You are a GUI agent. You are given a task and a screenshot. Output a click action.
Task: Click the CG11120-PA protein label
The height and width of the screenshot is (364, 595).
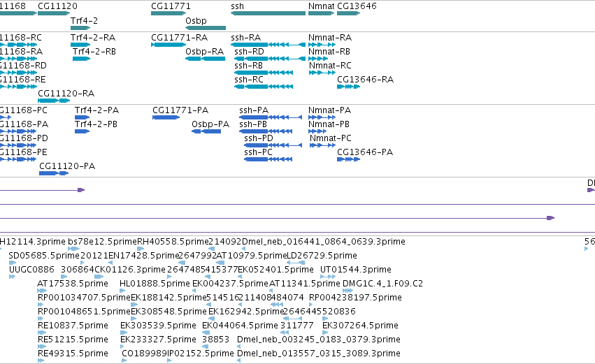point(67,166)
